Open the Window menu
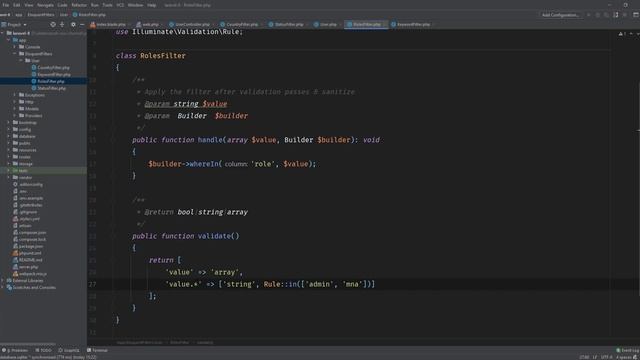 point(135,5)
